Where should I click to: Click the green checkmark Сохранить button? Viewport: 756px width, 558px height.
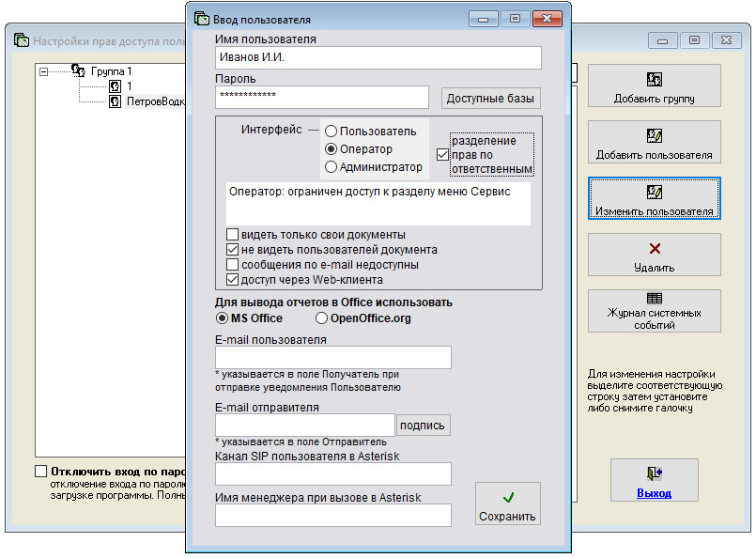coord(508,504)
